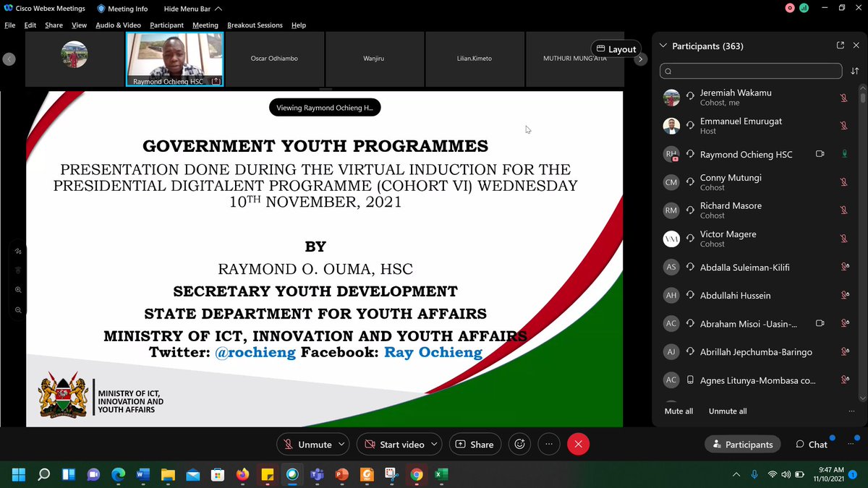This screenshot has width=868, height=488.
Task: Open reactions emoji button in meeting controls
Action: pos(518,444)
